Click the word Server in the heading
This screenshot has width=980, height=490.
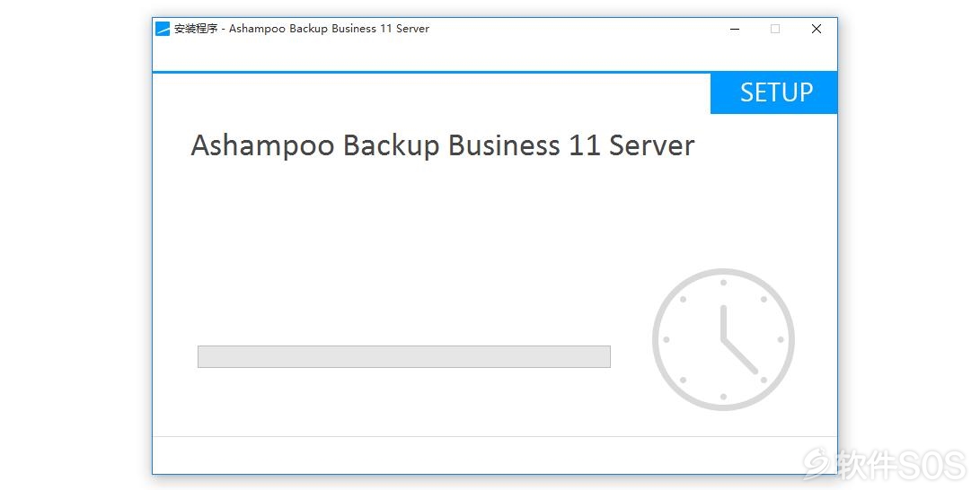651,145
